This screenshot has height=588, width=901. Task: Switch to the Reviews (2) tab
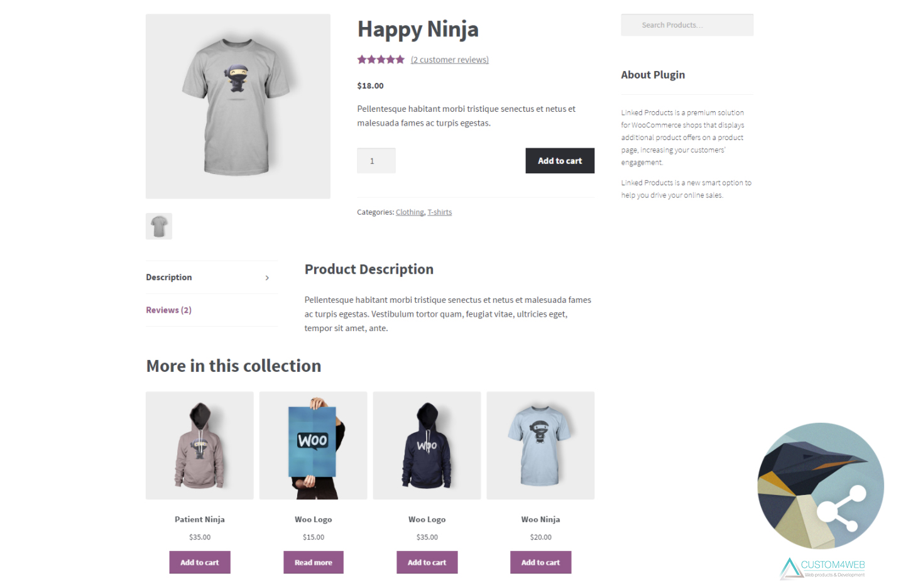pyautogui.click(x=169, y=310)
